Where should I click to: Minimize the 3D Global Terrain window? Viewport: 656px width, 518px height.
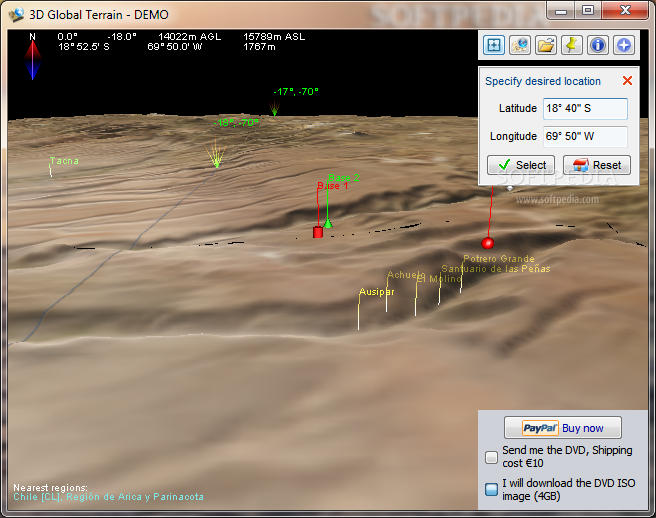coord(561,11)
